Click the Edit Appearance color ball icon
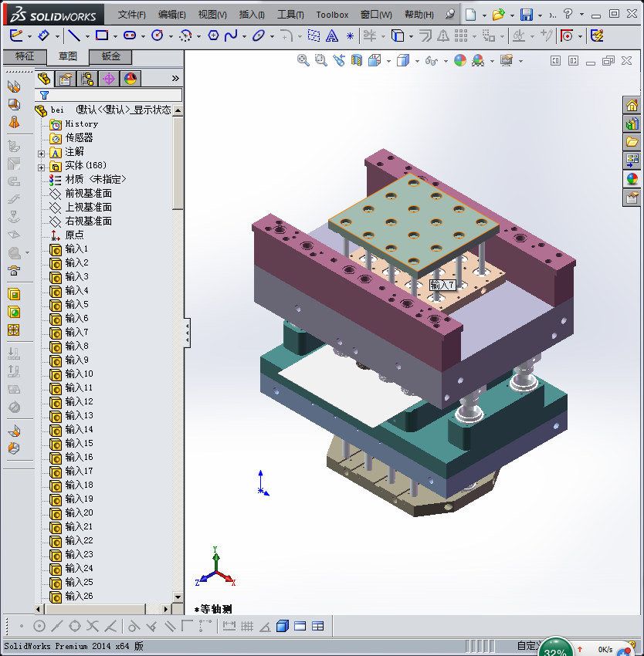The width and height of the screenshot is (644, 656). 459,61
